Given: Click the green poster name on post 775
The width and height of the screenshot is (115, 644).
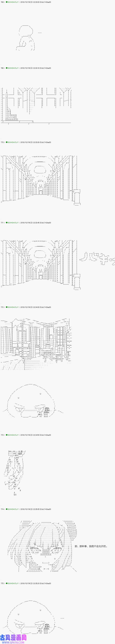Looking at the screenshot, I should pos(12,584).
